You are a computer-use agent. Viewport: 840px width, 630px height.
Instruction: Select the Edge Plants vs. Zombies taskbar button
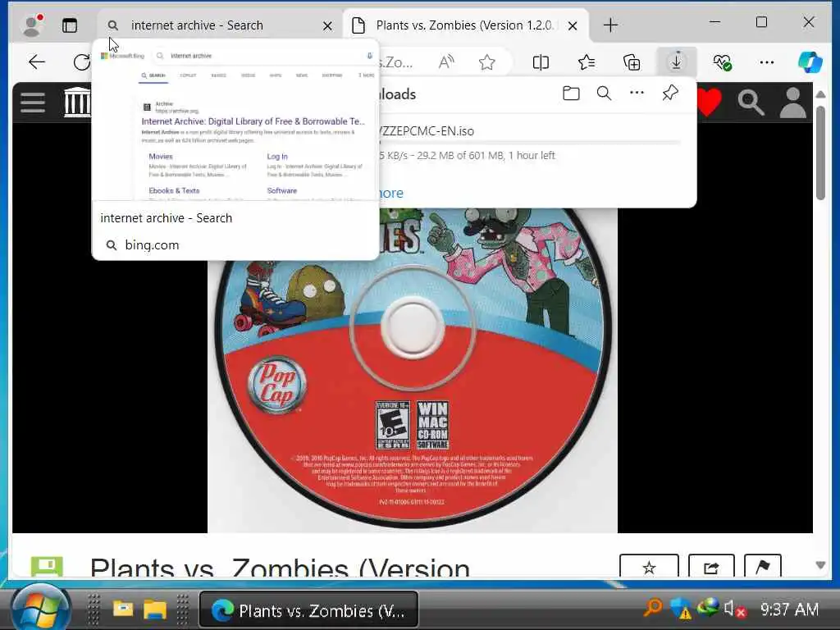coord(308,609)
